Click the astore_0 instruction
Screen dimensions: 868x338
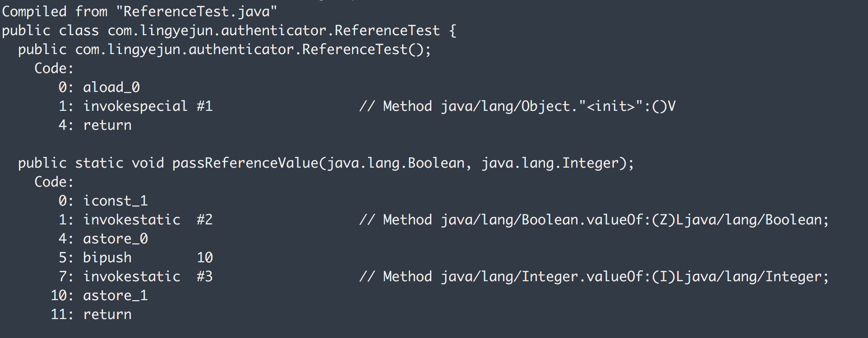pyautogui.click(x=115, y=239)
